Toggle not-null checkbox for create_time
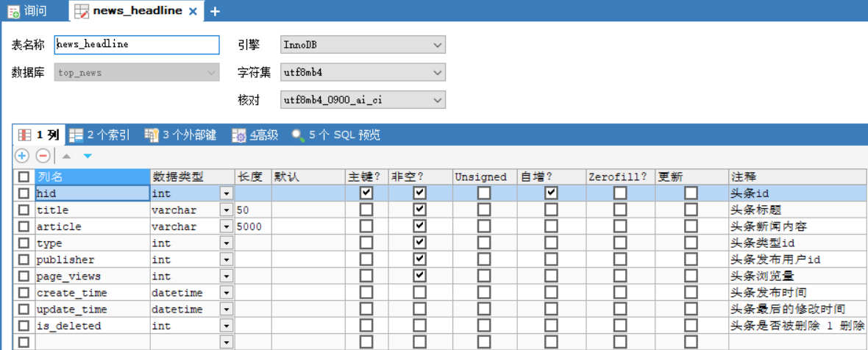 (419, 293)
